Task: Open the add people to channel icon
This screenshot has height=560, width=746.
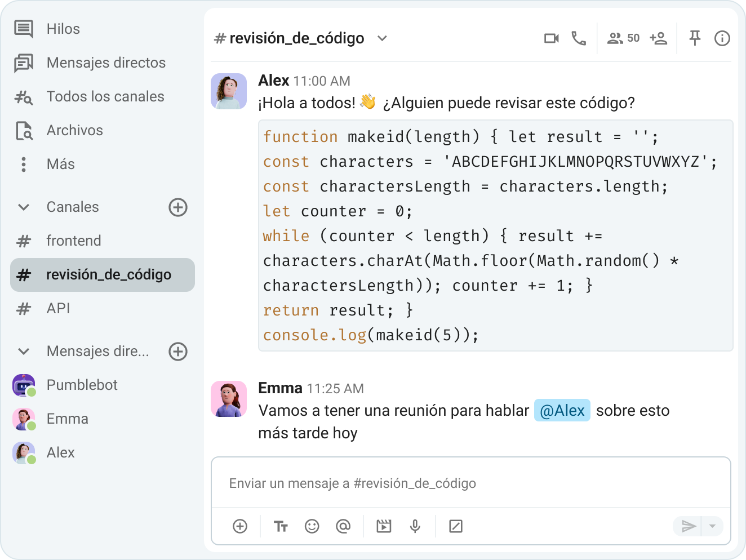Action: tap(658, 38)
